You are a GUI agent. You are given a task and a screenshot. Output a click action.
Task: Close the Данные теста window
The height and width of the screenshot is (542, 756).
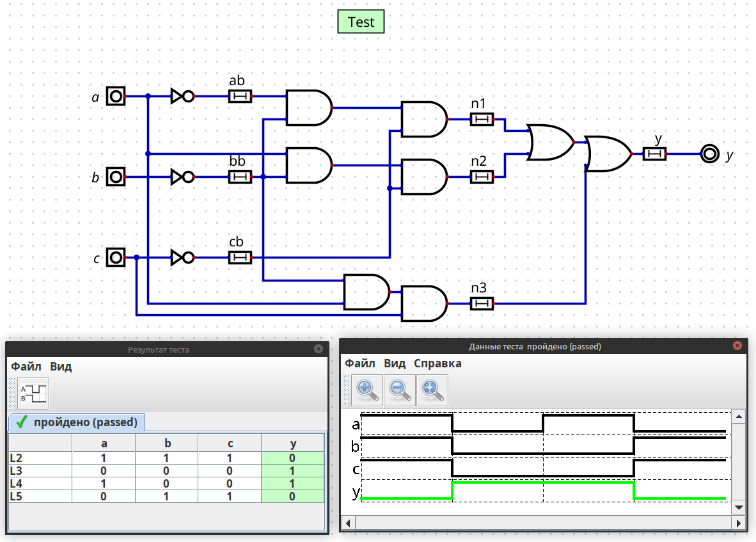tap(737, 346)
